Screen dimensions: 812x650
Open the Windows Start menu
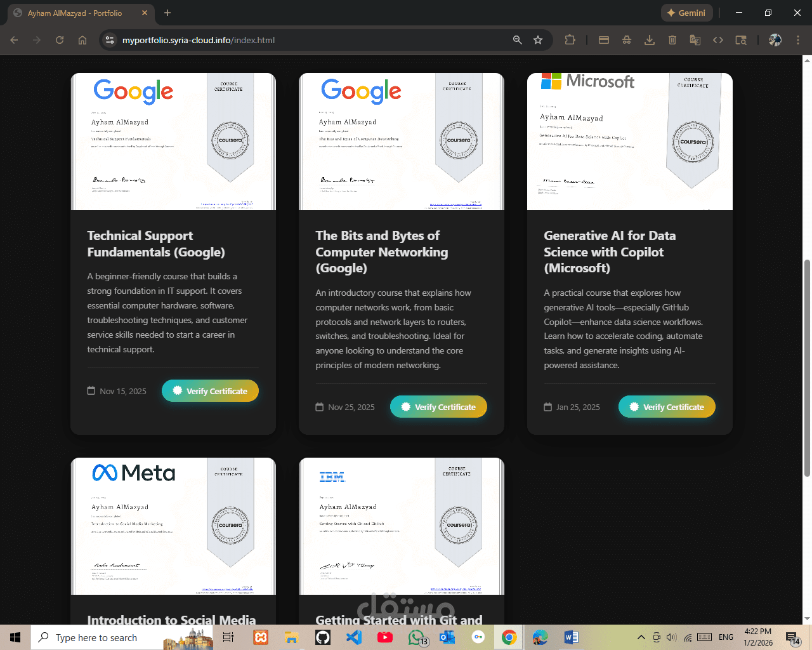coord(15,637)
